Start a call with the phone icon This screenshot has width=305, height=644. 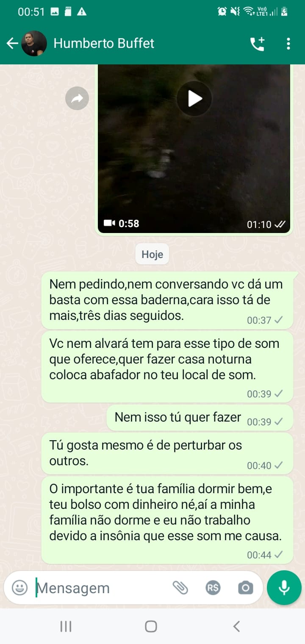258,44
